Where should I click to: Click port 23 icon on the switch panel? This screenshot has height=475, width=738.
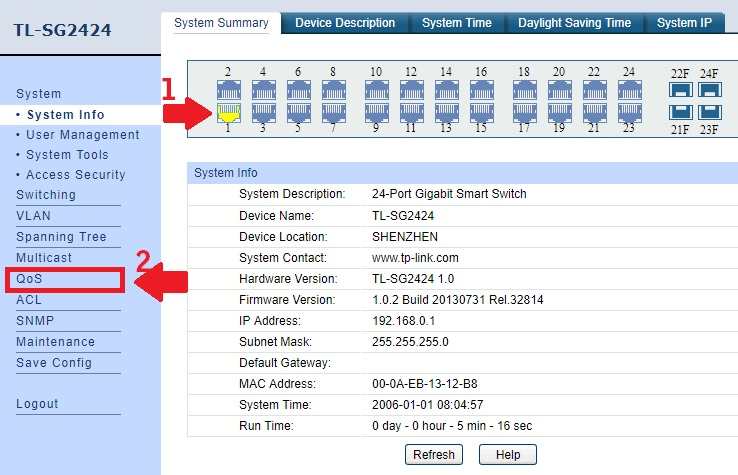click(630, 113)
